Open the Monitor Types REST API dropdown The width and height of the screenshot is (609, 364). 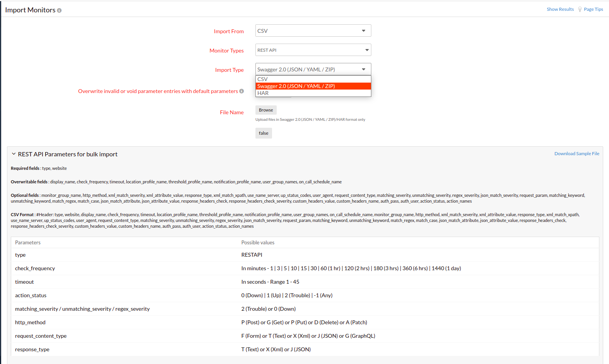click(x=313, y=50)
